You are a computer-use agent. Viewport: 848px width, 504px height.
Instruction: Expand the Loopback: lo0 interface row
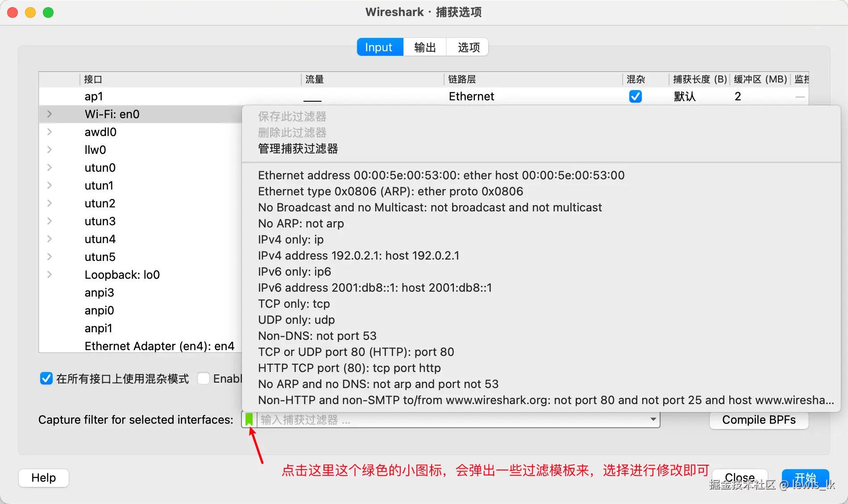pos(50,275)
